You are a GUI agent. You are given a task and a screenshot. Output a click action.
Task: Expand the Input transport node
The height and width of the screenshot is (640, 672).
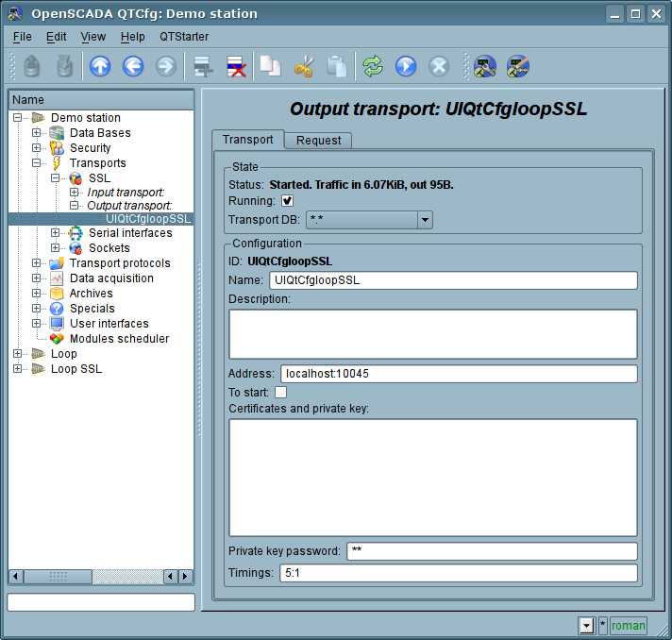(x=75, y=192)
